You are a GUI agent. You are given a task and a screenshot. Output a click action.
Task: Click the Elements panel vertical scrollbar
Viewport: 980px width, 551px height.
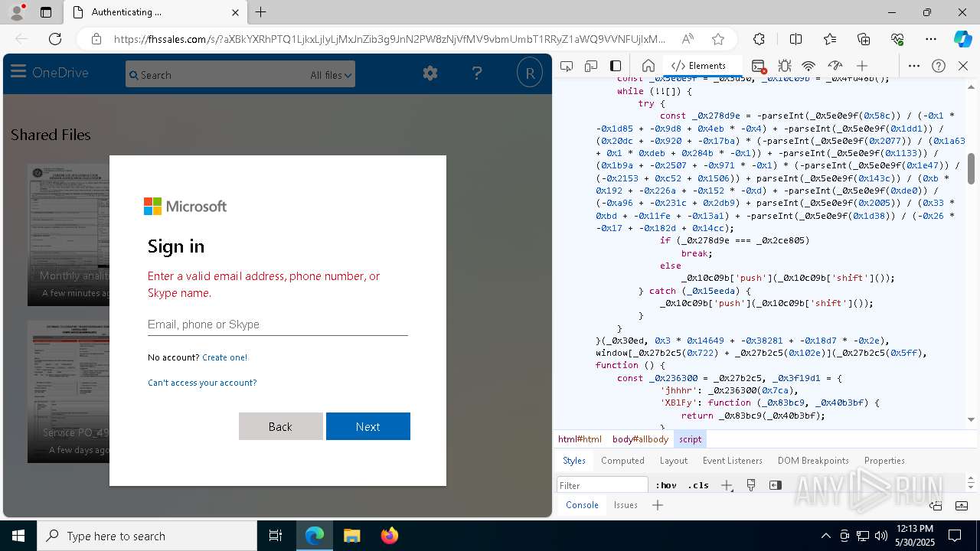971,168
